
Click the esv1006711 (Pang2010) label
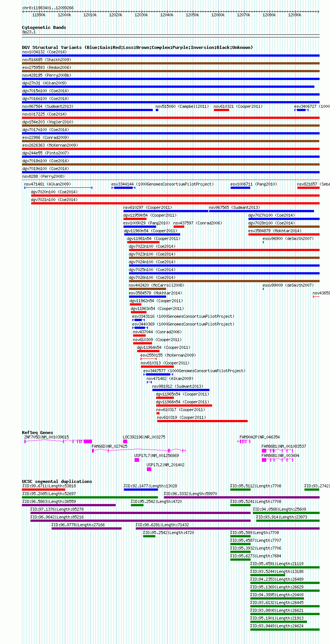254,184
